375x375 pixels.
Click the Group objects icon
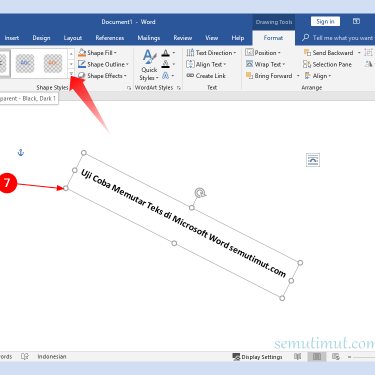tap(368, 53)
